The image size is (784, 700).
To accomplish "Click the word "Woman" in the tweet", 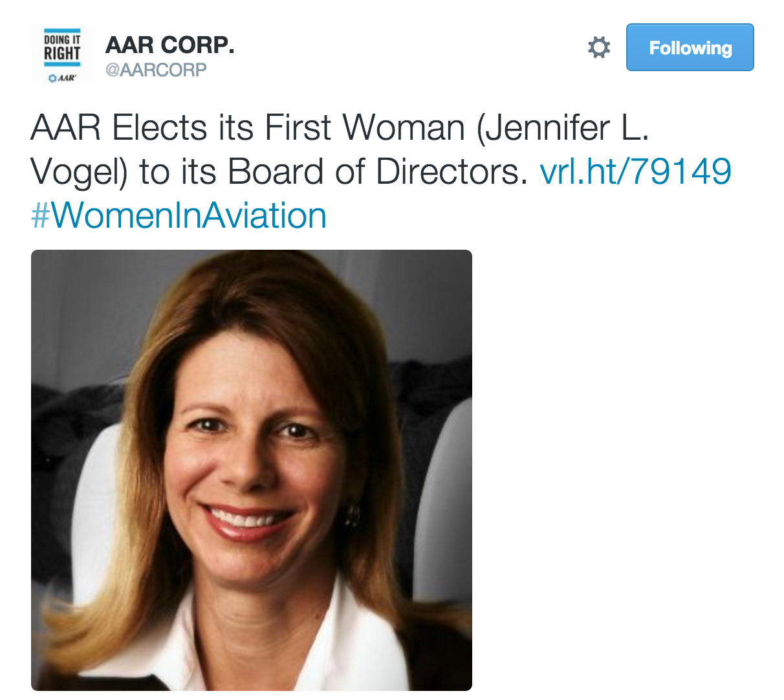I will tap(404, 127).
